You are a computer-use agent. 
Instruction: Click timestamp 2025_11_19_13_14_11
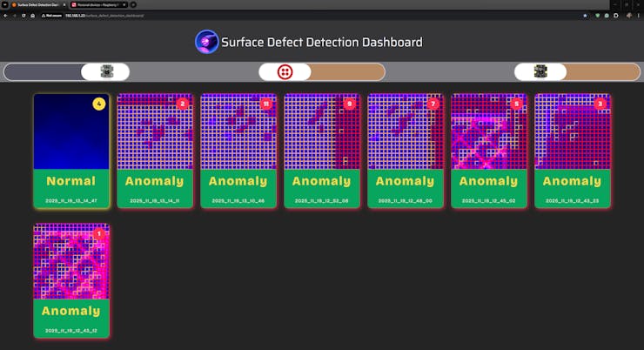point(155,201)
